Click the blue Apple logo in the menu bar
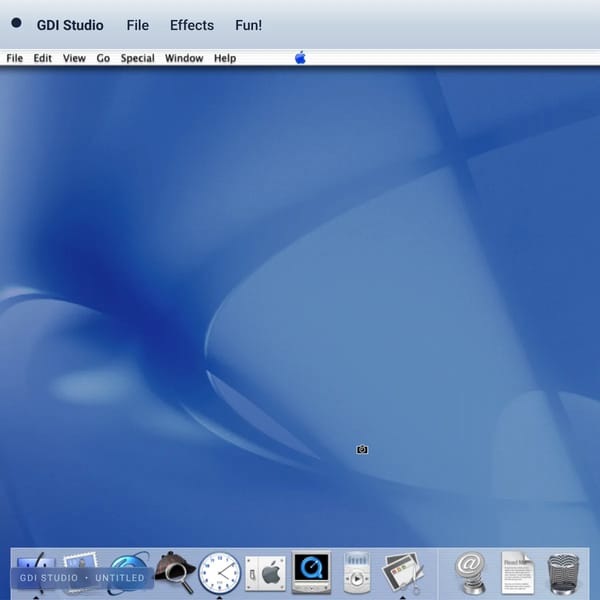The height and width of the screenshot is (600, 600). tap(300, 58)
